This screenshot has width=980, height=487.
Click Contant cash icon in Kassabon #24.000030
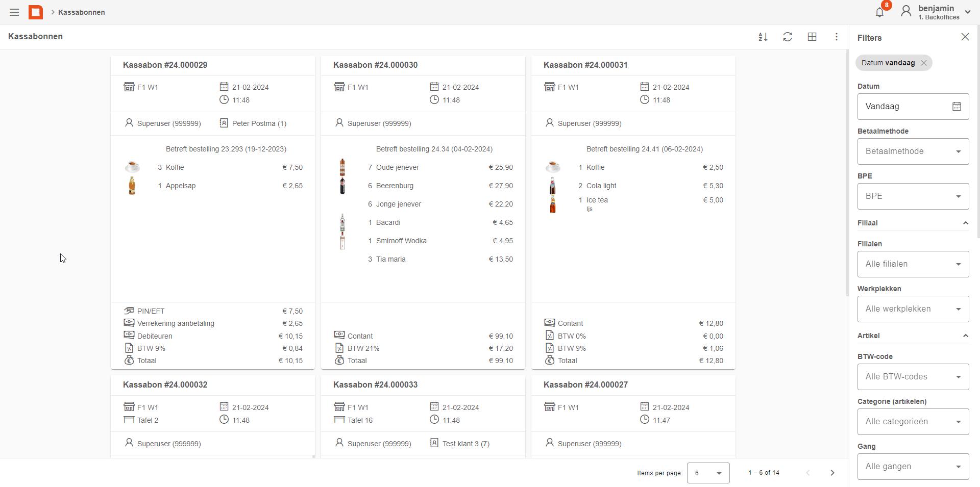(x=339, y=335)
